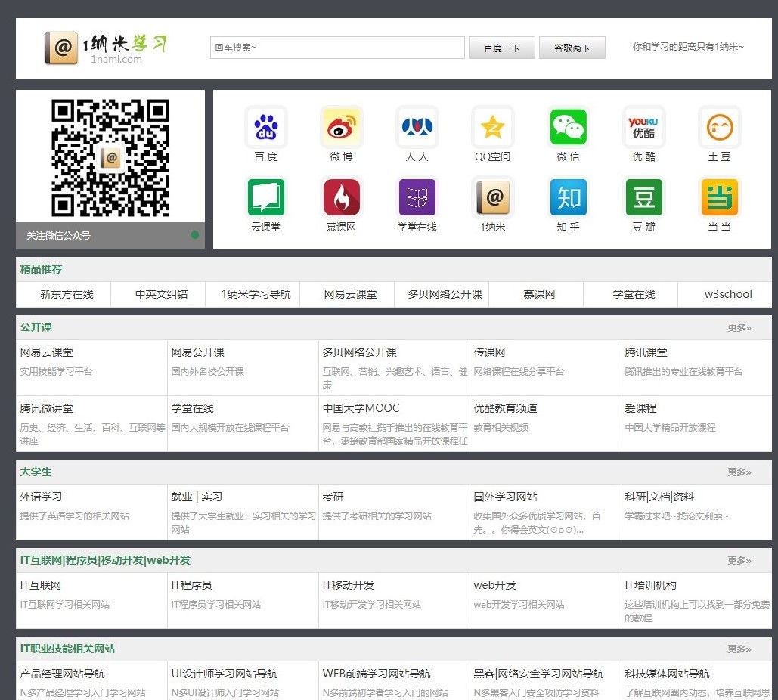
Task: Open 黑客|网络安全学习网站导航 link
Action: 539,674
